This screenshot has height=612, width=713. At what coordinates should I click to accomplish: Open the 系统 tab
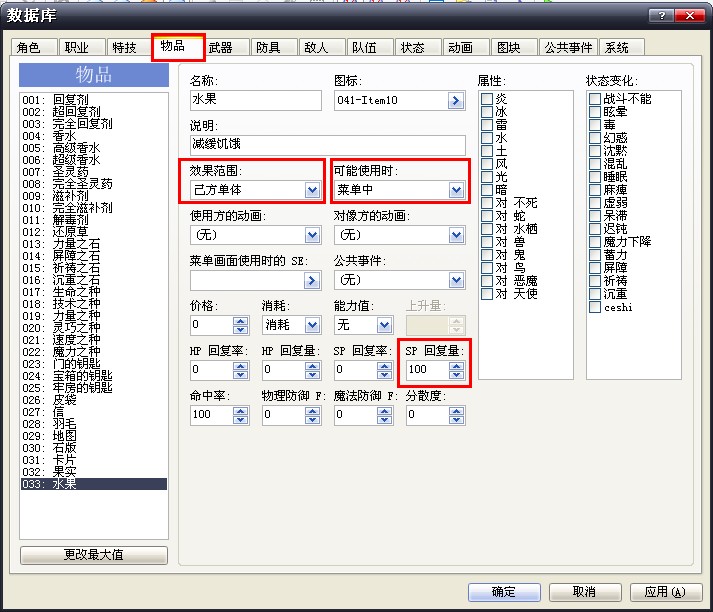click(x=622, y=47)
